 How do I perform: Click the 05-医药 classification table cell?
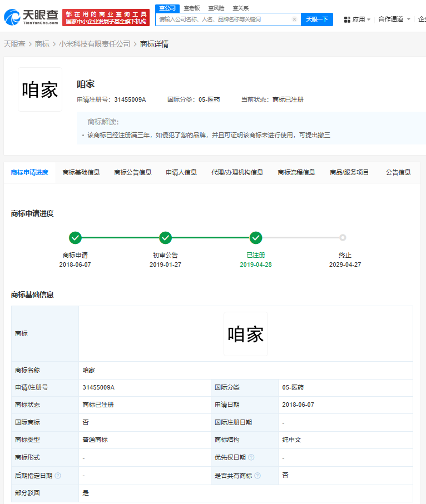[x=345, y=388]
